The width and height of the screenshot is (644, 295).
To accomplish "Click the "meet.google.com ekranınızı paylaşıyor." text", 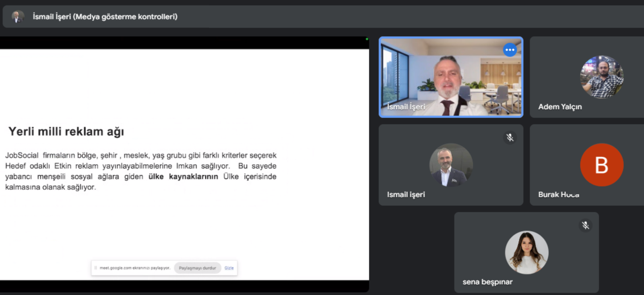I will pos(135,268).
